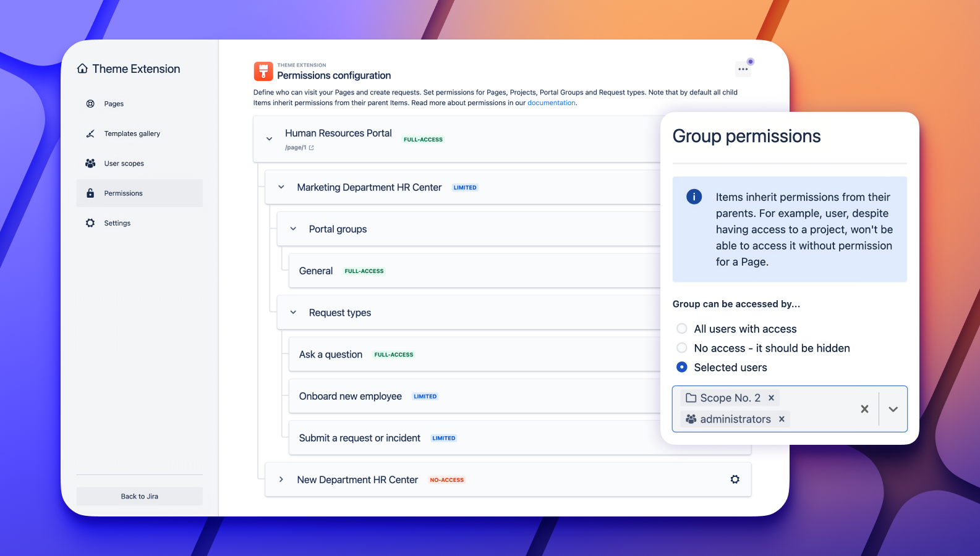Click the New Department HR Center label
This screenshot has height=556, width=980.
[x=357, y=480]
